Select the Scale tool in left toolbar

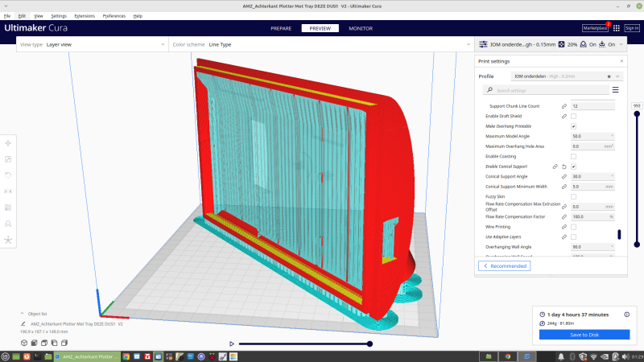(8, 158)
